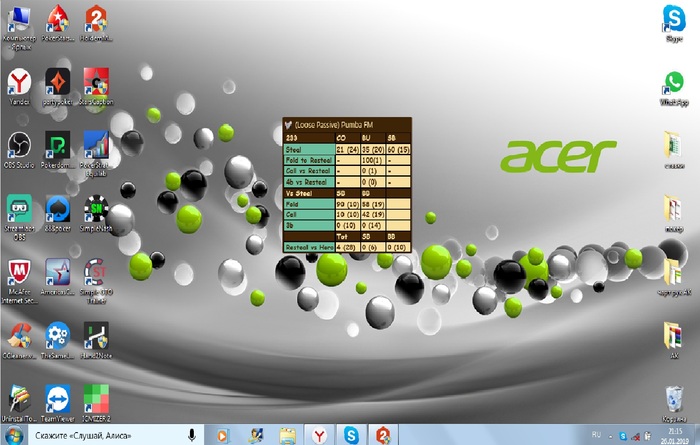Image resolution: width=700 pixels, height=445 pixels.
Task: Open the AK folder on the desktop
Action: click(674, 340)
